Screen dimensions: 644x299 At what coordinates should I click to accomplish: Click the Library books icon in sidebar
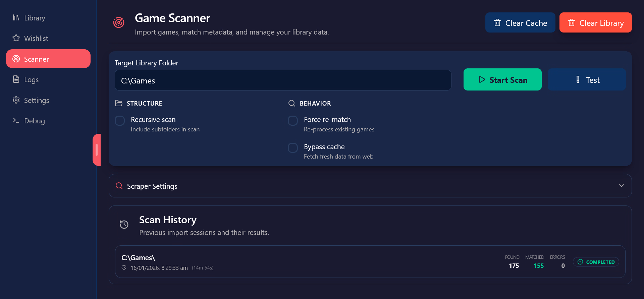tap(16, 18)
